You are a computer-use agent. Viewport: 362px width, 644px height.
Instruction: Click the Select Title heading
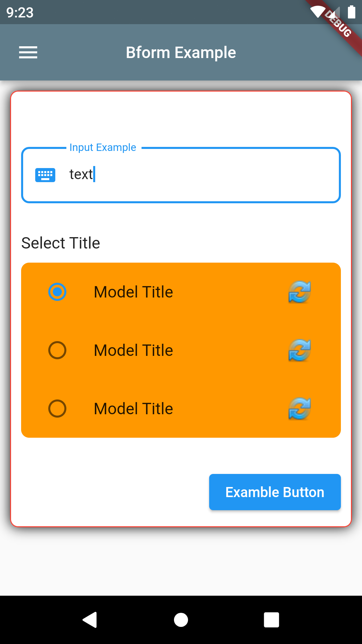tap(61, 243)
